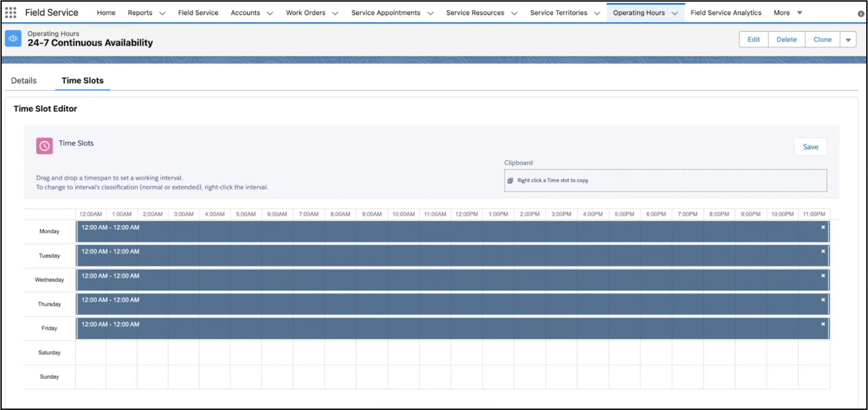868x410 pixels.
Task: Click the info icon at top right
Action: 861,14
